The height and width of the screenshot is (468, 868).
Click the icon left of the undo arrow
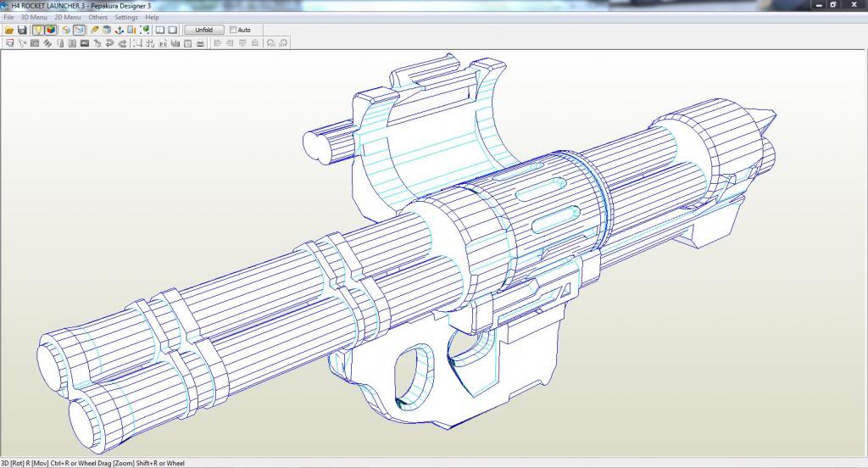[97, 43]
